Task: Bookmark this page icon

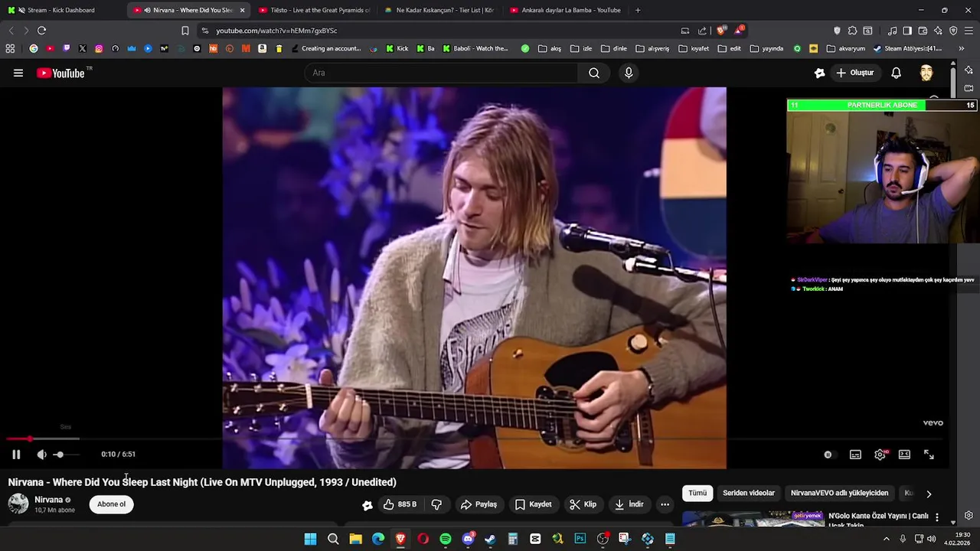Action: tap(185, 31)
